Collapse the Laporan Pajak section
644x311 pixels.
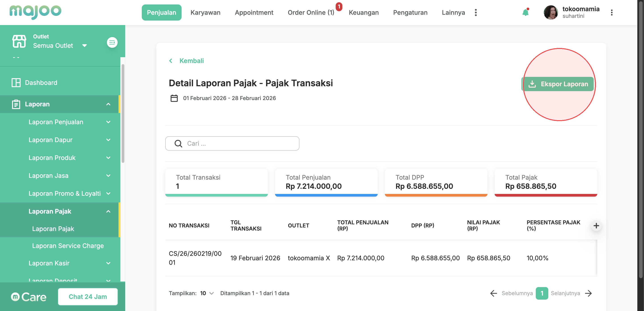[108, 212]
